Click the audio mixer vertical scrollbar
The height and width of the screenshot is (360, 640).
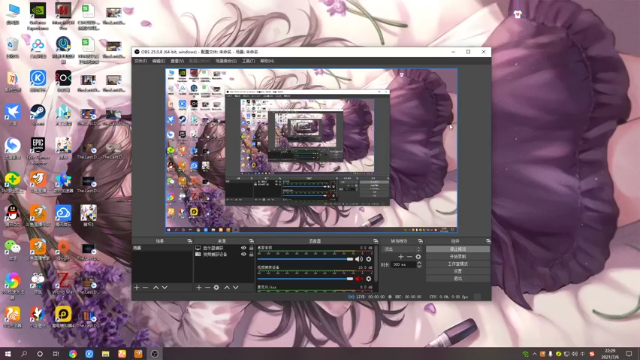(x=376, y=264)
